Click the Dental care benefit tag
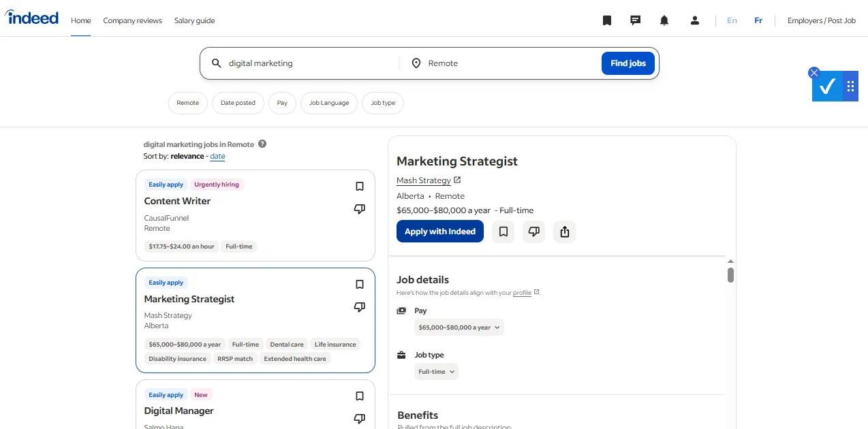Viewport: 868px width, 429px height. click(x=287, y=345)
